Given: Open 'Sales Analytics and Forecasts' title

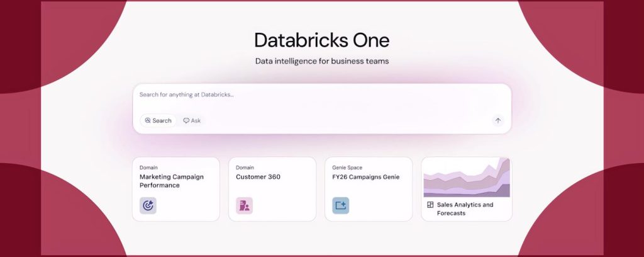Looking at the screenshot, I should coord(465,209).
